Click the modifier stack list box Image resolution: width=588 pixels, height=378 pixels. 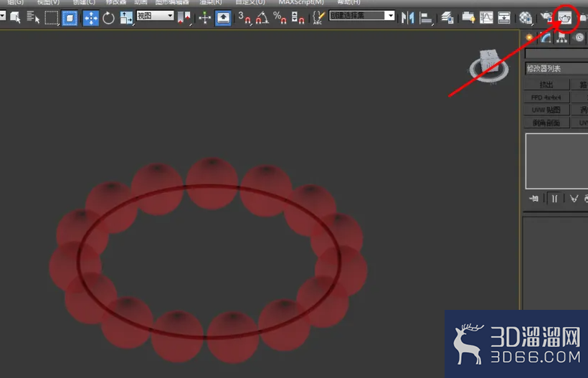[556, 161]
